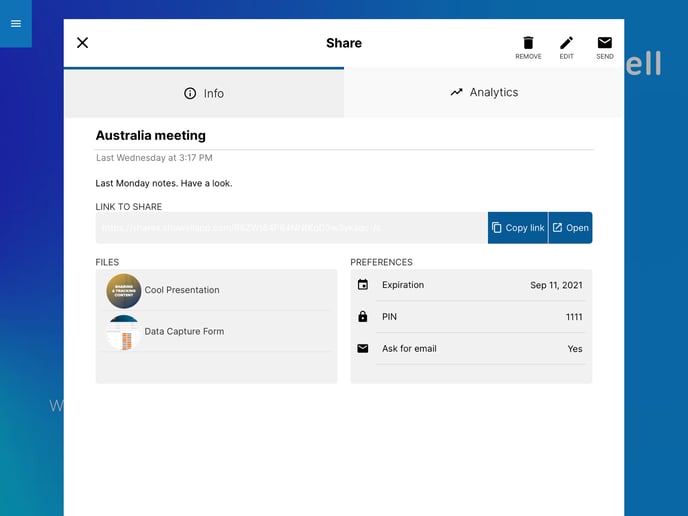
Task: Click the Expiration calendar icon
Action: click(x=363, y=285)
